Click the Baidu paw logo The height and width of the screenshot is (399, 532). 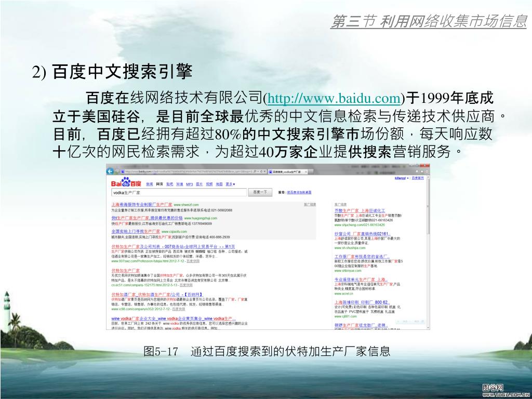[126, 182]
